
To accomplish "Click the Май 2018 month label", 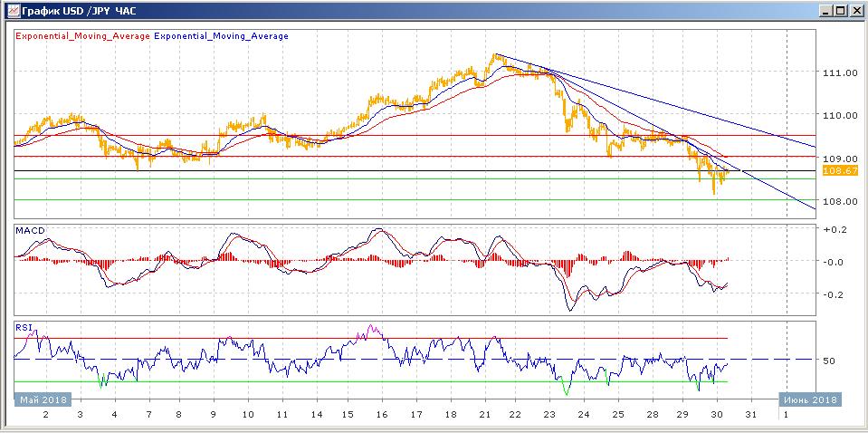I will [35, 399].
